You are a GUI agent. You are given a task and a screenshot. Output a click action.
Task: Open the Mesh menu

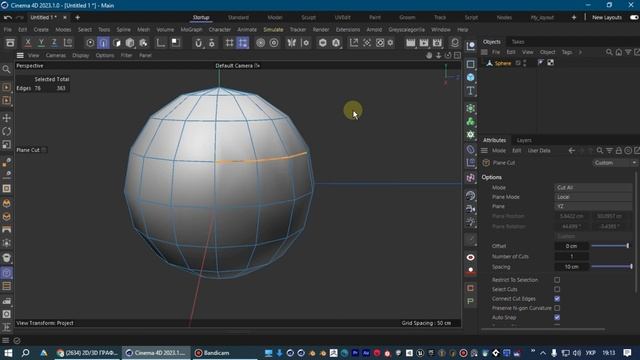tap(143, 30)
